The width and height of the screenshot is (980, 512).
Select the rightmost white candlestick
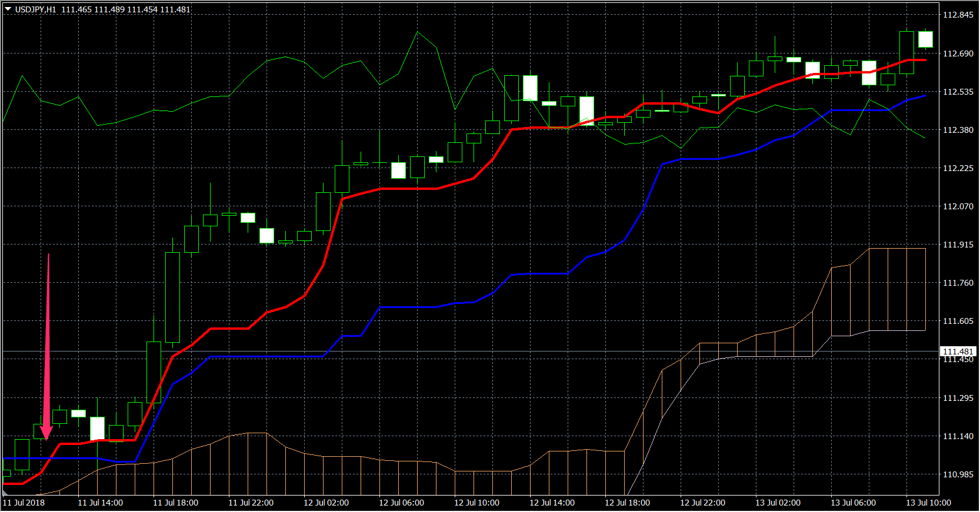[925, 39]
